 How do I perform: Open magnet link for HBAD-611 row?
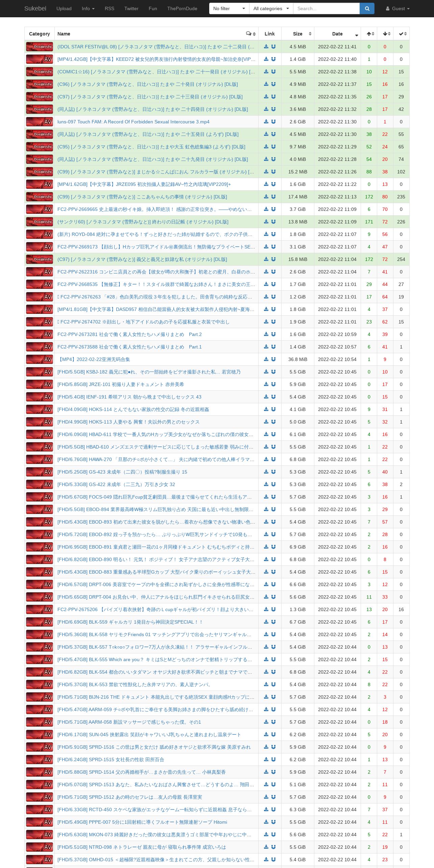click(x=273, y=434)
